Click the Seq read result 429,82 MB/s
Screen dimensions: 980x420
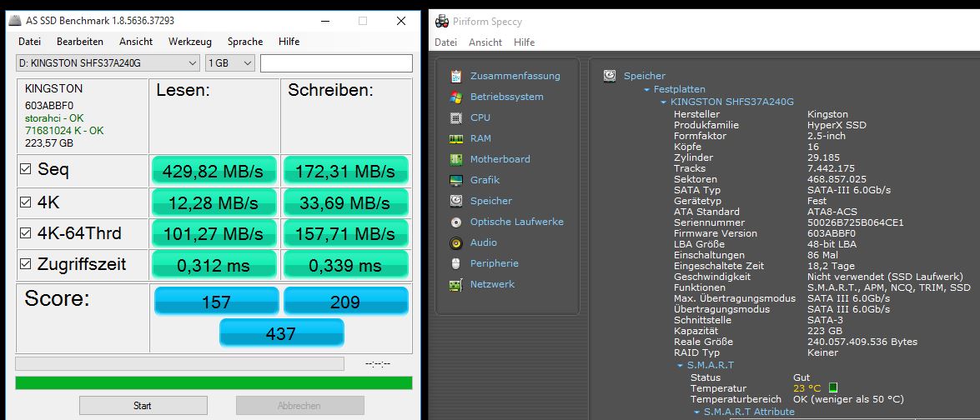[x=214, y=171]
